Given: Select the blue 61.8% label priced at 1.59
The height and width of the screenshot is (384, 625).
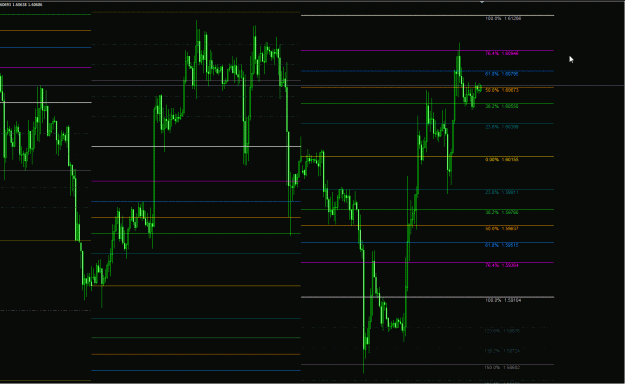Looking at the screenshot, I should click(502, 245).
